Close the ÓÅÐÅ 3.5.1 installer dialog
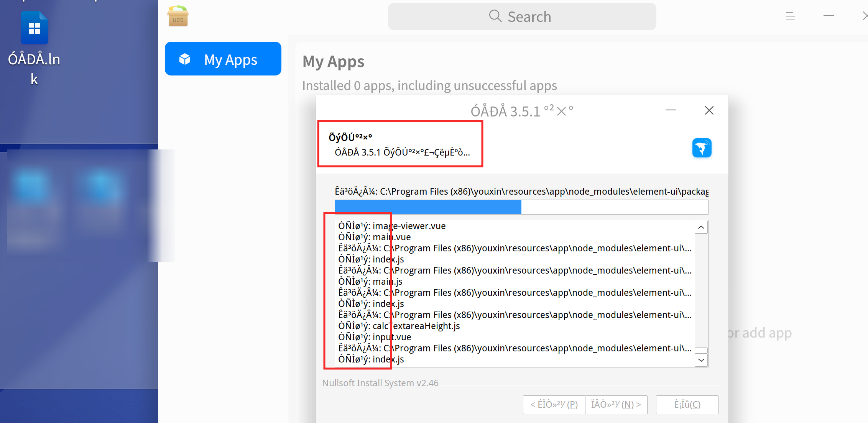The width and height of the screenshot is (868, 423). pos(709,110)
